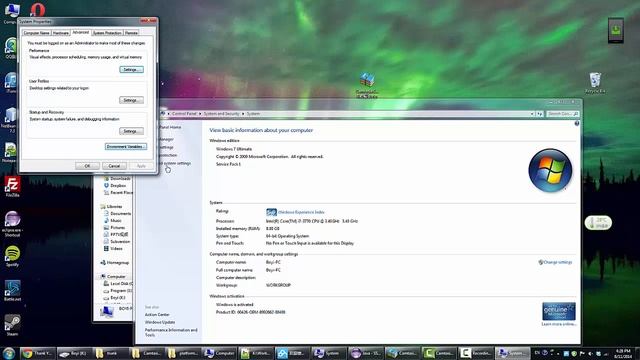Image resolution: width=640 pixels, height=360 pixels.
Task: Launch FileZilla from the desktop
Action: tap(12, 187)
